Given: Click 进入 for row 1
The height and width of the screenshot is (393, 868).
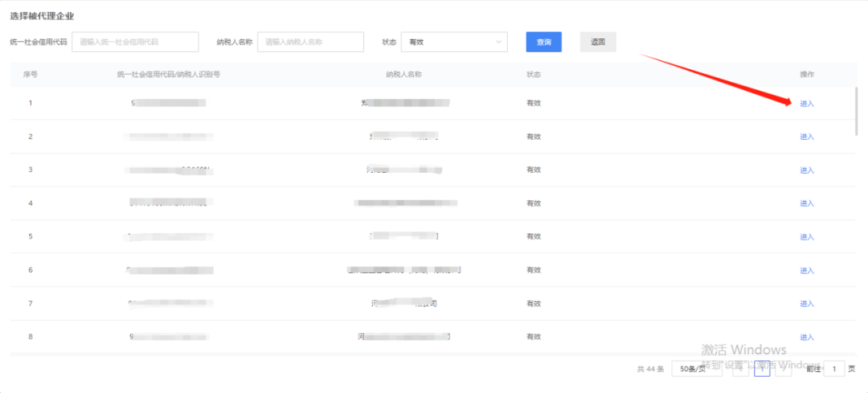Looking at the screenshot, I should 807,104.
